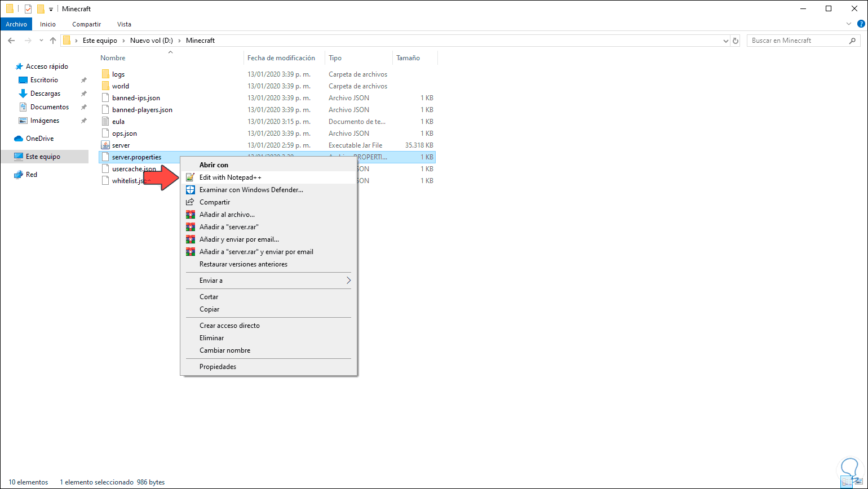Open the ribbon help question mark
The width and height of the screenshot is (868, 489).
(x=860, y=24)
